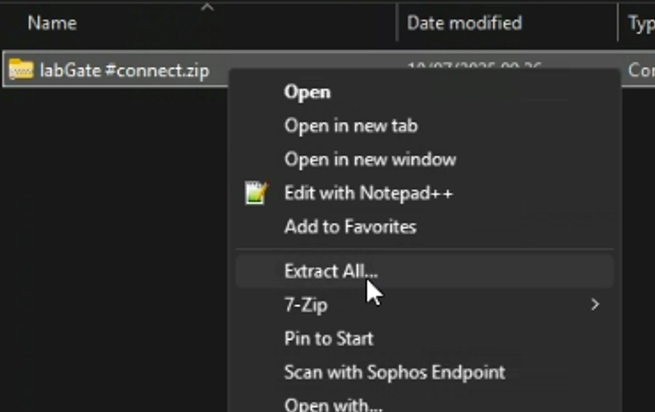655x412 pixels.
Task: Select Open from the context menu
Action: click(307, 92)
